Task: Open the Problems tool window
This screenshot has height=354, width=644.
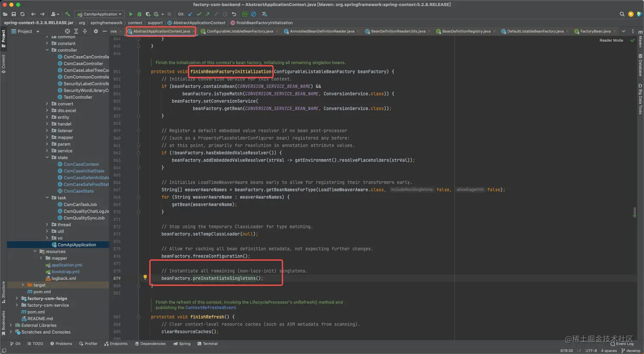Action: pos(61,344)
